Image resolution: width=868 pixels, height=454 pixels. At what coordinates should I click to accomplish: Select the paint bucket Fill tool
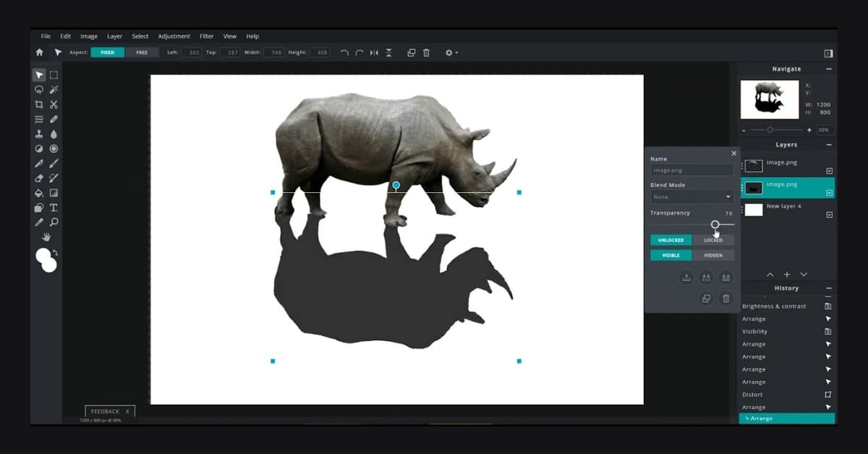(39, 193)
